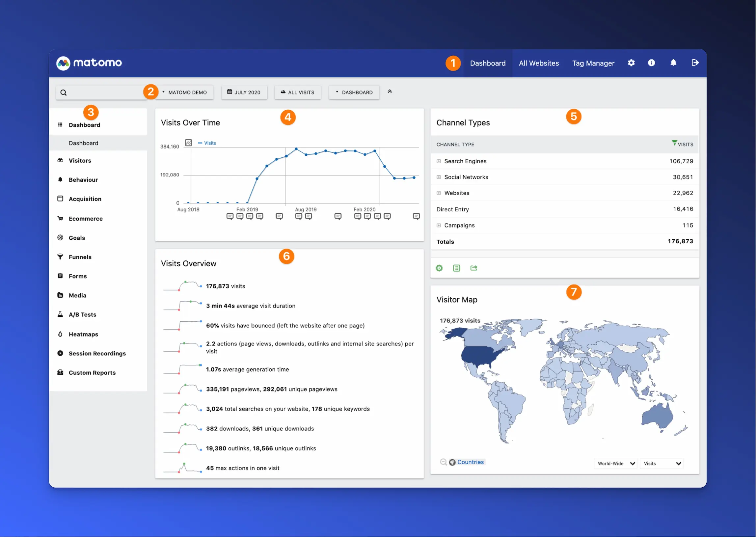Click the sign out icon
This screenshot has height=537, width=756.
click(x=695, y=63)
